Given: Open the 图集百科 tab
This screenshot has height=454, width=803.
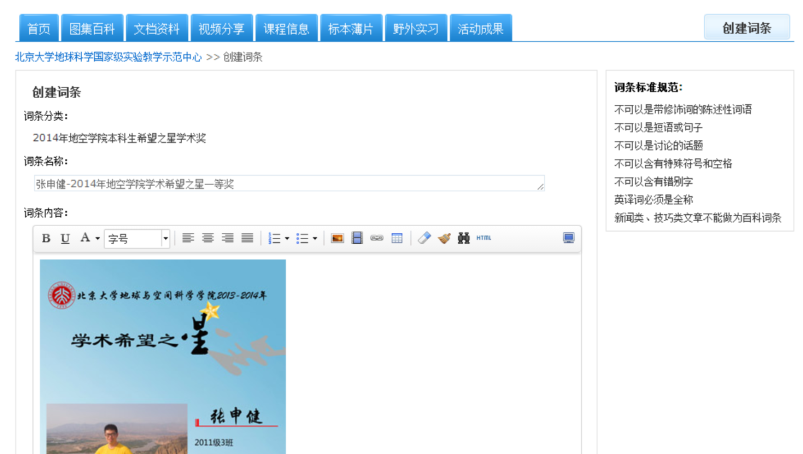Looking at the screenshot, I should [93, 28].
